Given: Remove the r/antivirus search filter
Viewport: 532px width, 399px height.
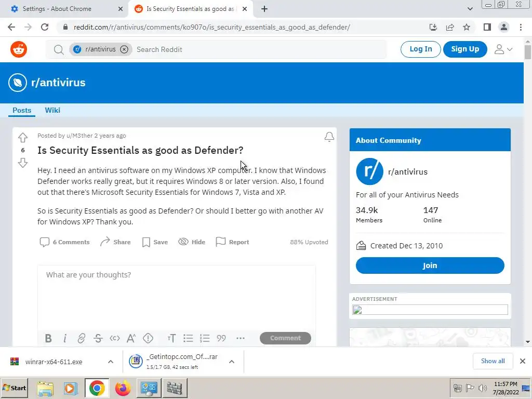Looking at the screenshot, I should pyautogui.click(x=124, y=49).
